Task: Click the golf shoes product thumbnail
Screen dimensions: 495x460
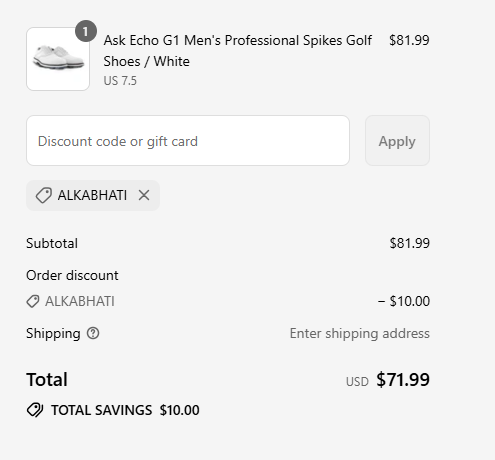Action: [58, 59]
